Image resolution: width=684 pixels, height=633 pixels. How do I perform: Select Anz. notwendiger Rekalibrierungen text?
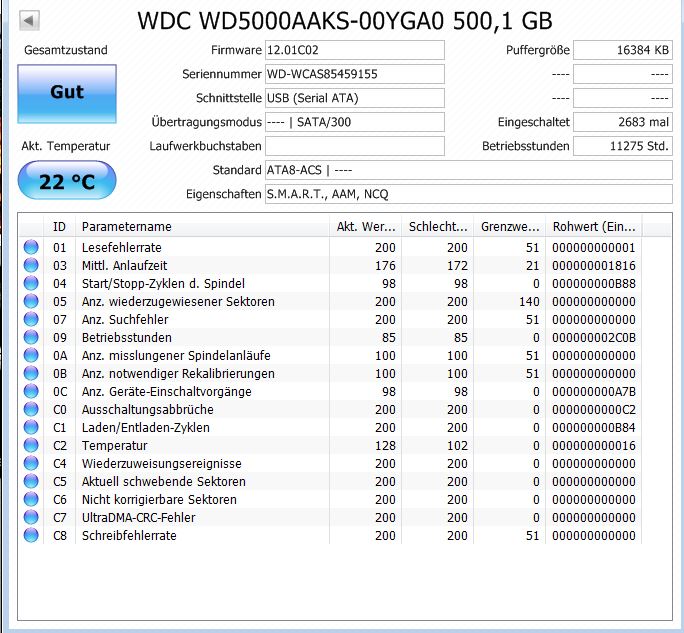(178, 373)
